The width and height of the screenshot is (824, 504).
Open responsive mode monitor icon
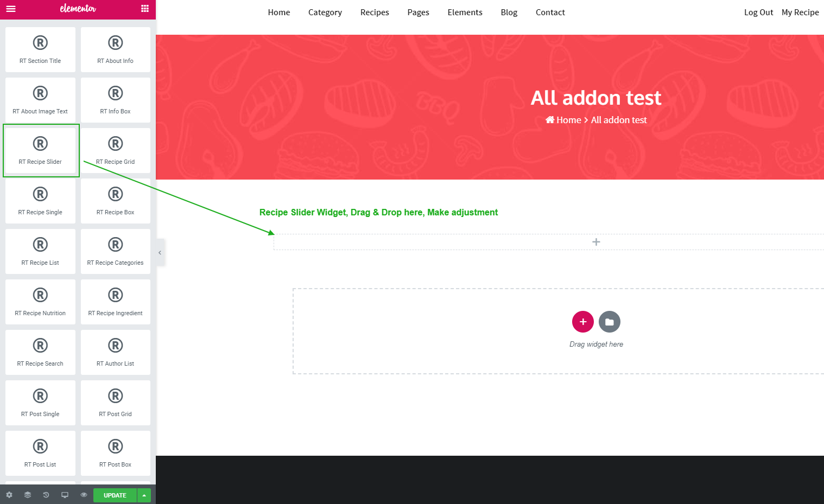pyautogui.click(x=65, y=495)
